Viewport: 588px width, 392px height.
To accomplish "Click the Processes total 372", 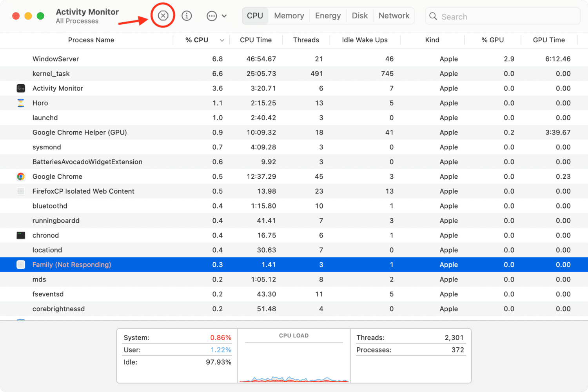I will 457,350.
